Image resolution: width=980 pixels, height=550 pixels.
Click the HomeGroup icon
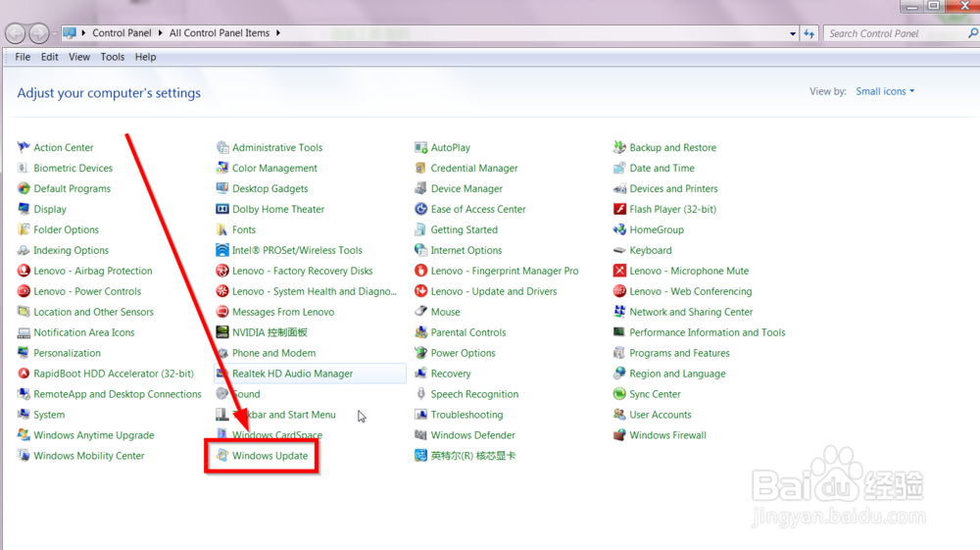tap(619, 229)
